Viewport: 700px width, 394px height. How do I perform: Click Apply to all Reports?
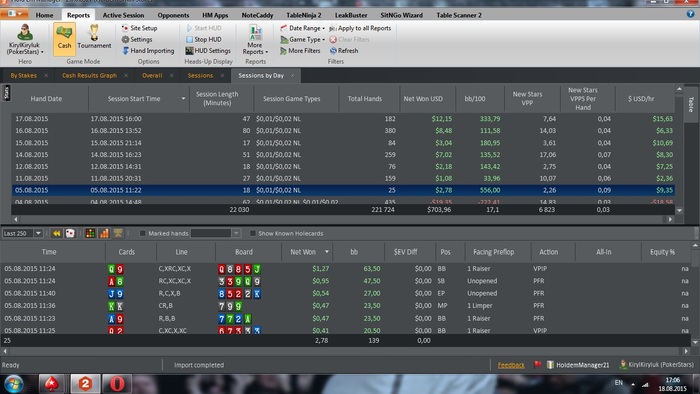(x=360, y=28)
